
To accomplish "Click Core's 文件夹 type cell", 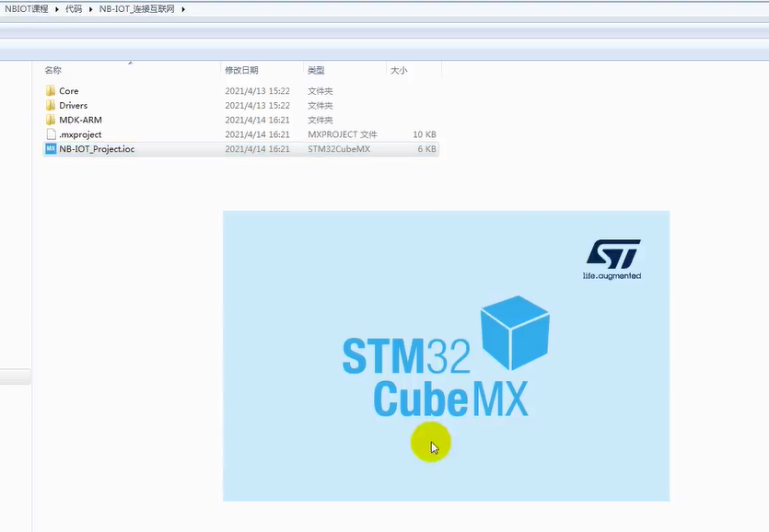I will [320, 91].
